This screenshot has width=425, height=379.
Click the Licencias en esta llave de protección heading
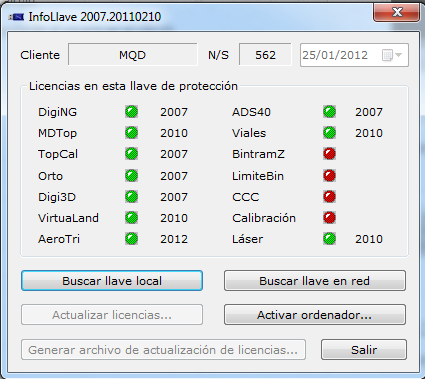tap(133, 86)
